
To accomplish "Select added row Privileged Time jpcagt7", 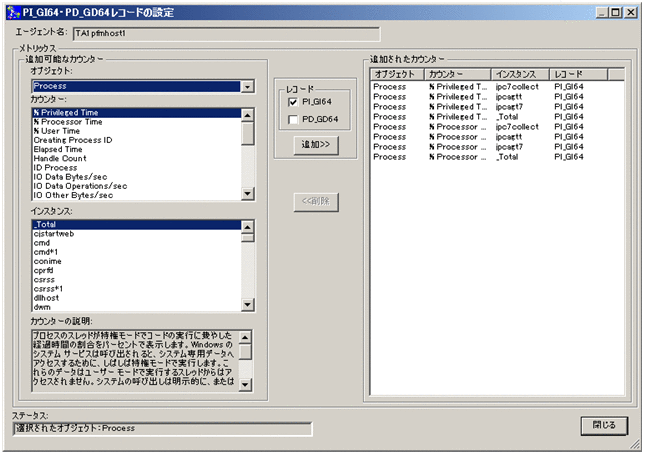I will (497, 107).
